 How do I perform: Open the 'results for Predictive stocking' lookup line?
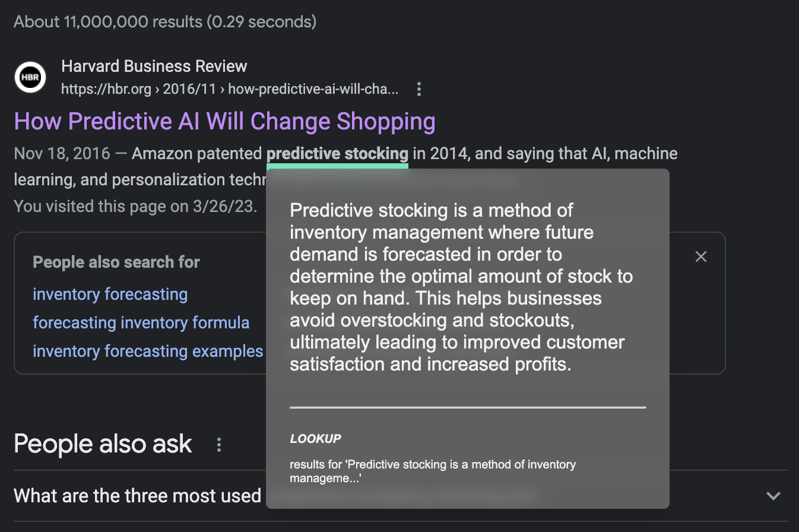click(x=433, y=471)
